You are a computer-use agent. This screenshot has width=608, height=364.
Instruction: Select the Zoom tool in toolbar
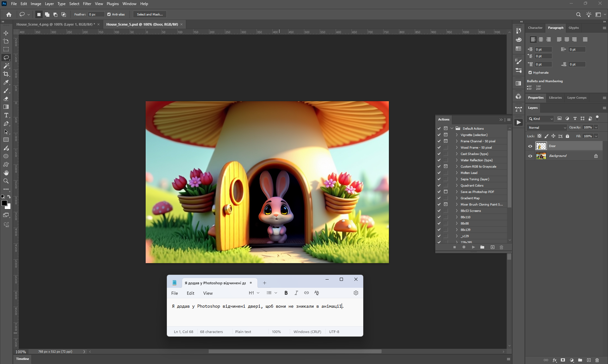coord(6,181)
